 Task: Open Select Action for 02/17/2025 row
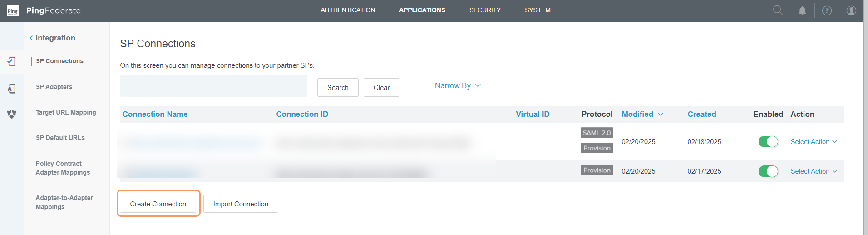pos(814,171)
